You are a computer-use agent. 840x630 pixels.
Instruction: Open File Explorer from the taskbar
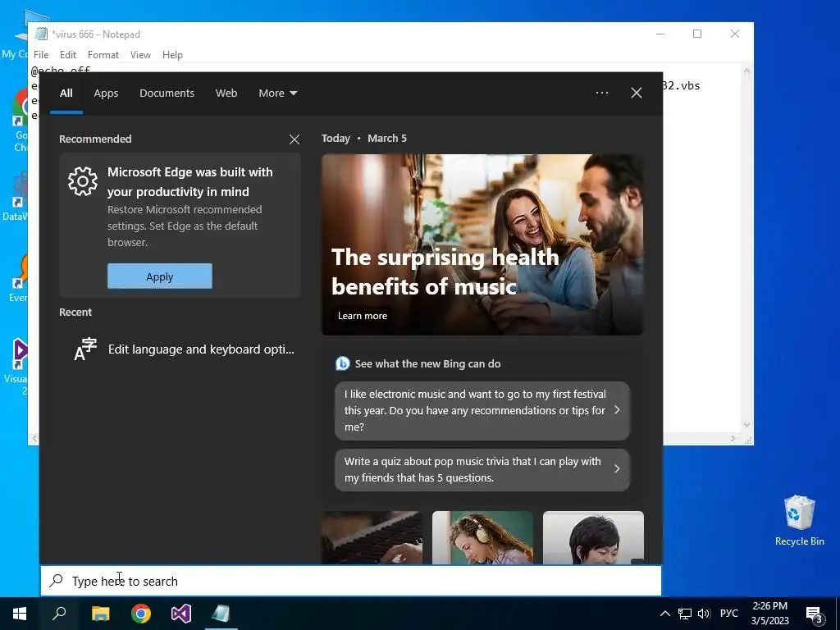100,614
